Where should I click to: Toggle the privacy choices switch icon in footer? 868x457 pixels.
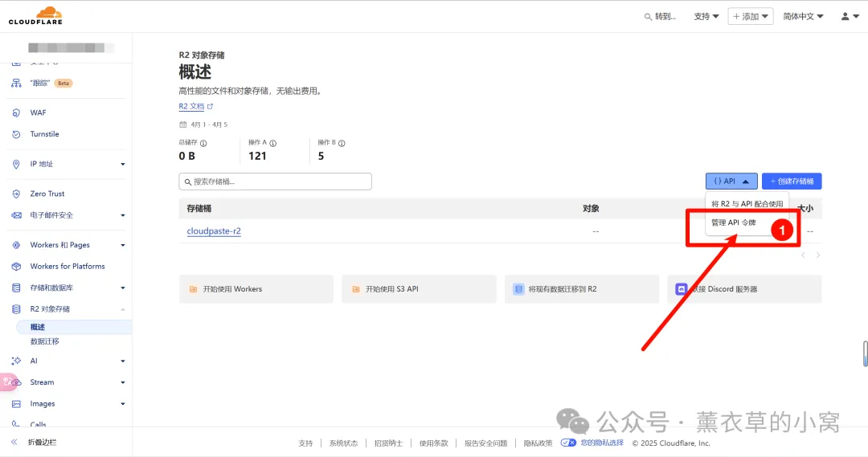(x=568, y=443)
